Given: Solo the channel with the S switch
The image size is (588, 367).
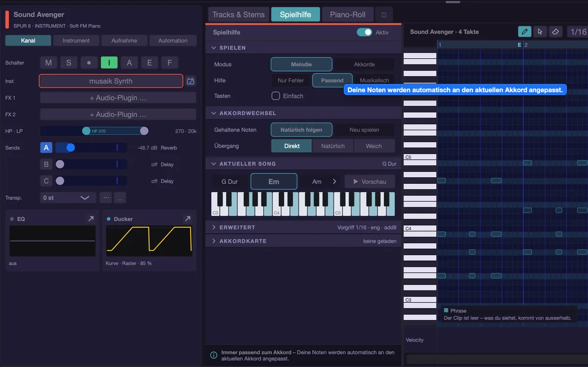Looking at the screenshot, I should pyautogui.click(x=69, y=63).
